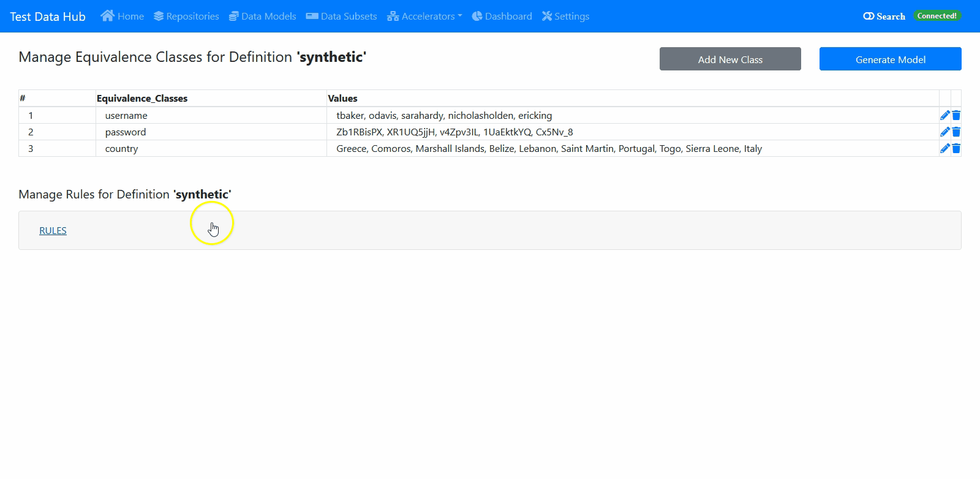Delete the country equivalence class
This screenshot has height=479, width=980.
(956, 148)
